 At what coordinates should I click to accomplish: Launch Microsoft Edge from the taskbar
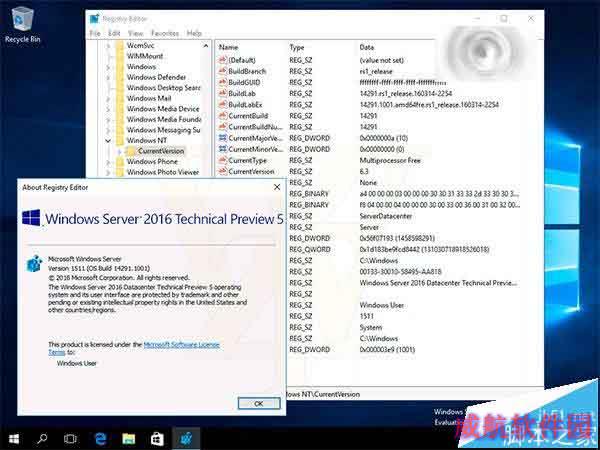(100, 439)
